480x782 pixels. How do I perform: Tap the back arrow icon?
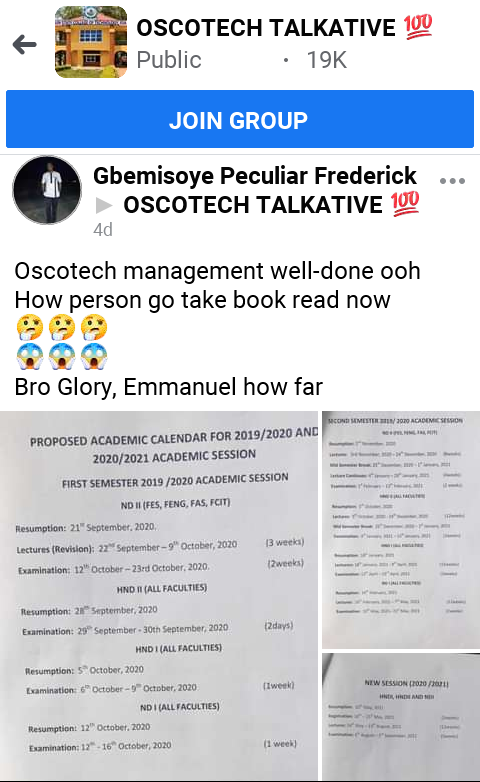[x=24, y=45]
